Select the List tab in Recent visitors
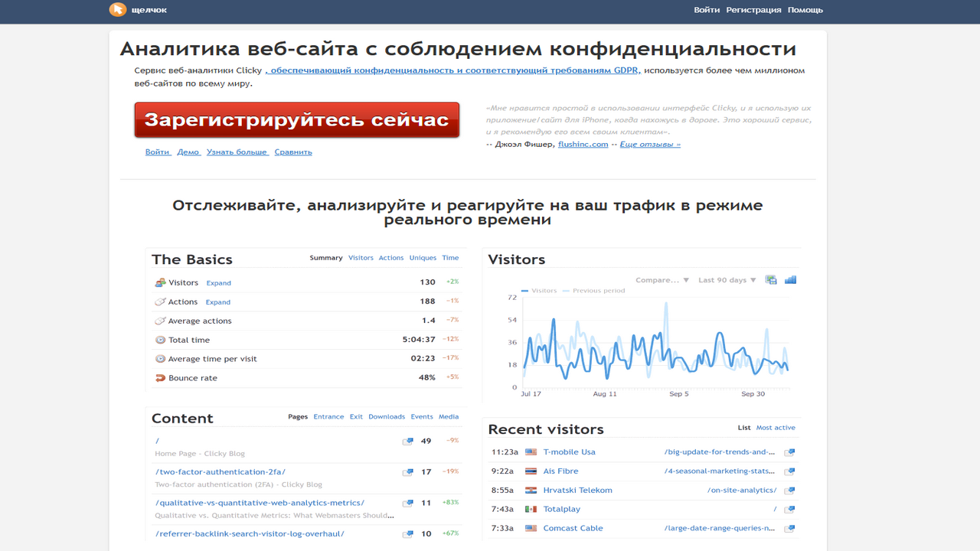The width and height of the screenshot is (980, 551). tap(744, 428)
